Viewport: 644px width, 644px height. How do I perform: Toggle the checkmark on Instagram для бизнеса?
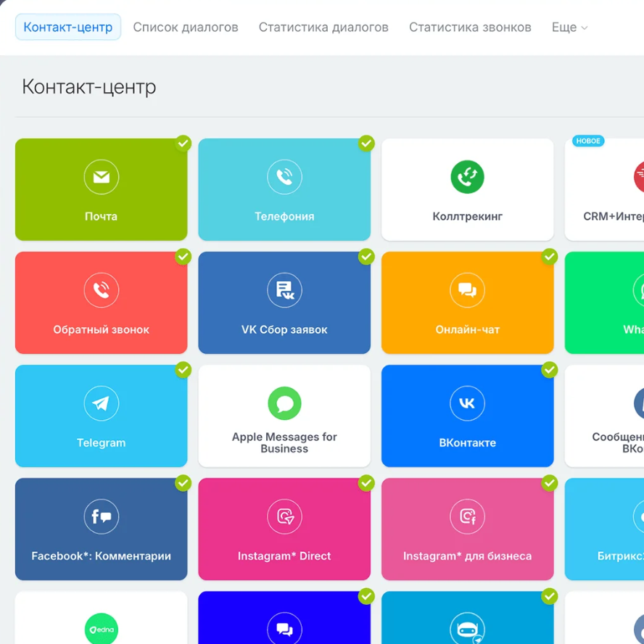tap(549, 483)
